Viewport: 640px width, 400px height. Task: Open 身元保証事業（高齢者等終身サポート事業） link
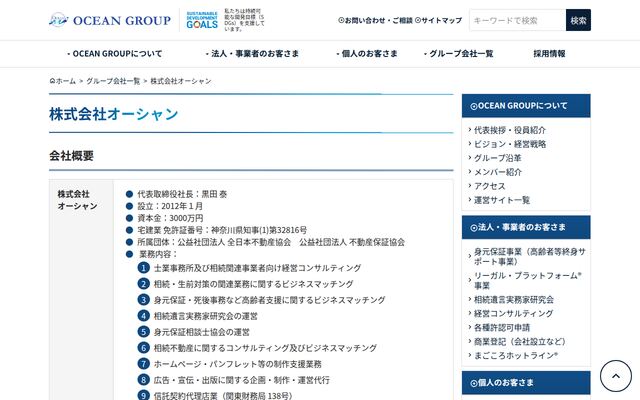pyautogui.click(x=529, y=256)
